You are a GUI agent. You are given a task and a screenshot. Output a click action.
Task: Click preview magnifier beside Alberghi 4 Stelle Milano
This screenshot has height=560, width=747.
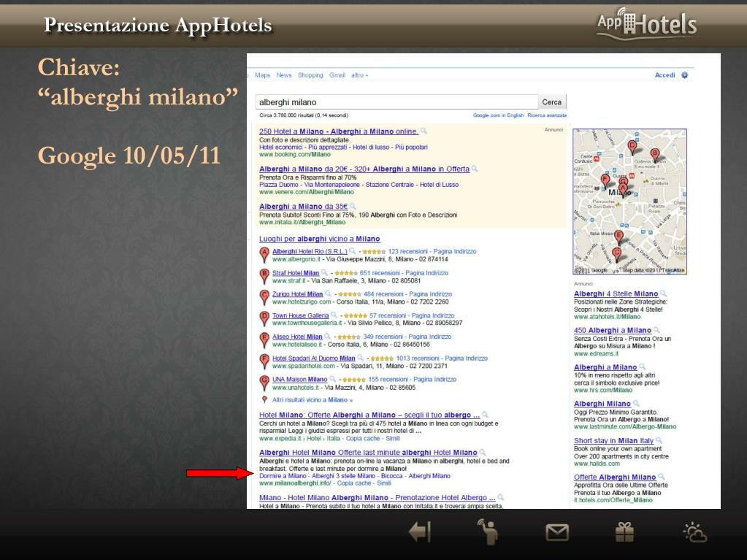click(x=663, y=294)
